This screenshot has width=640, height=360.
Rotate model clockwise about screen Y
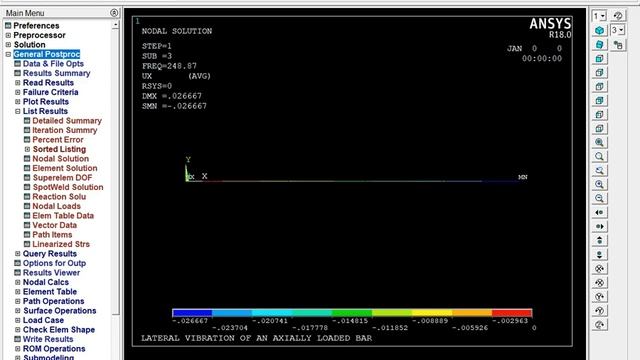[x=599, y=311]
